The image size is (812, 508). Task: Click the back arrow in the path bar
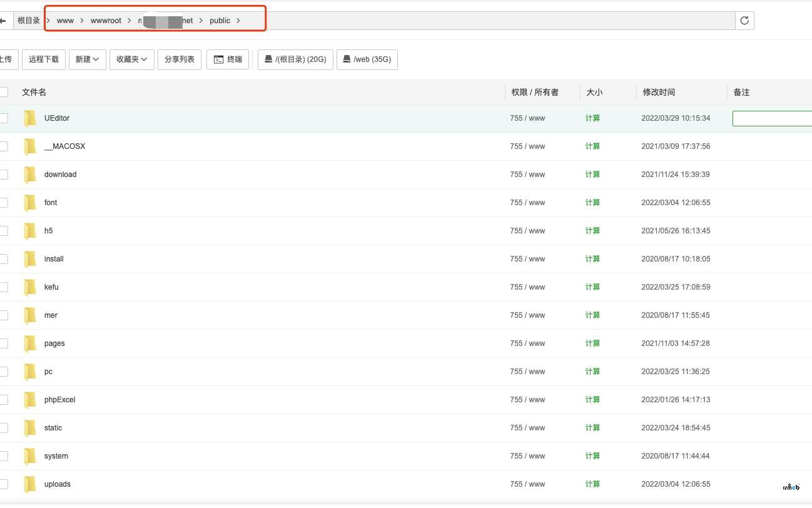click(3, 21)
